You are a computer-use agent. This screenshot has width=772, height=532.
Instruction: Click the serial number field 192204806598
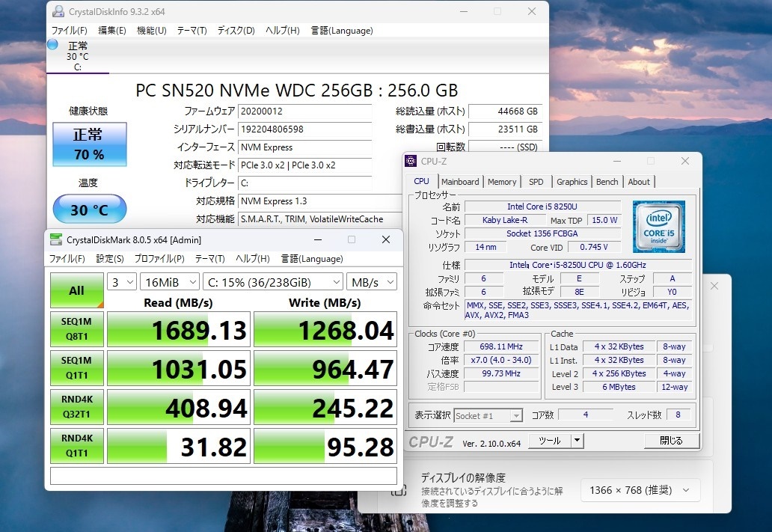pos(304,129)
